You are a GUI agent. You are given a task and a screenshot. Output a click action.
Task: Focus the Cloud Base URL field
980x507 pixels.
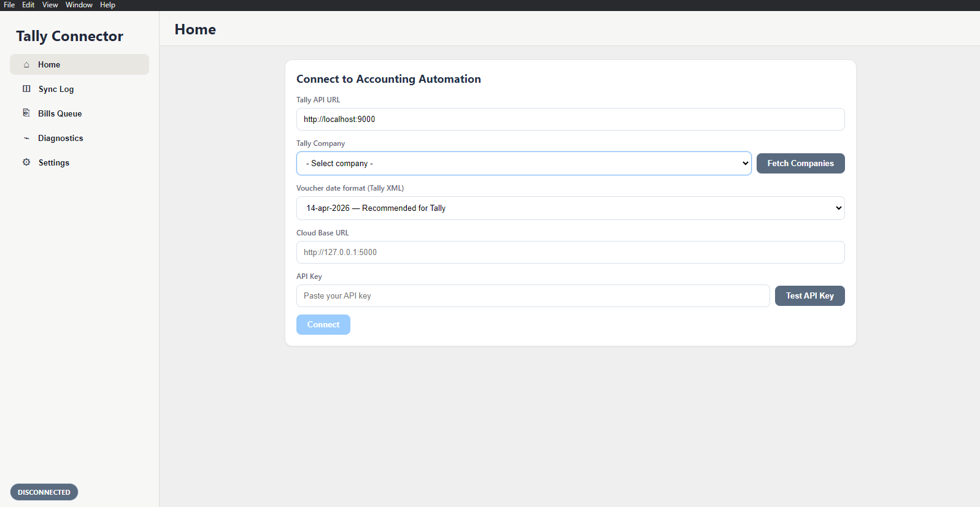click(x=570, y=253)
